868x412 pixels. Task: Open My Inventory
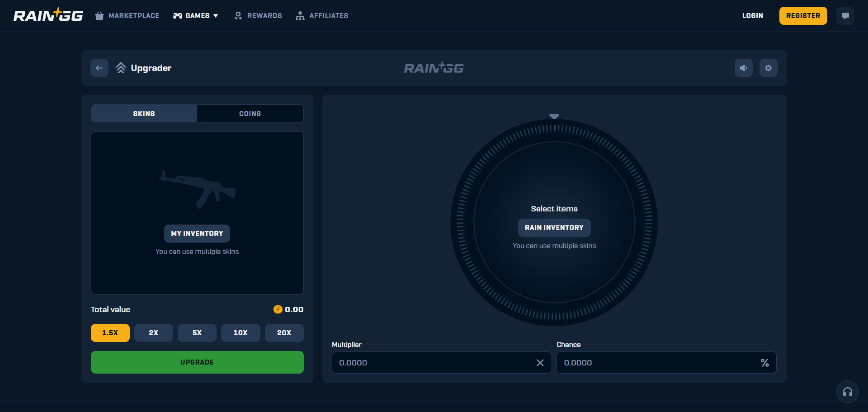coord(197,234)
